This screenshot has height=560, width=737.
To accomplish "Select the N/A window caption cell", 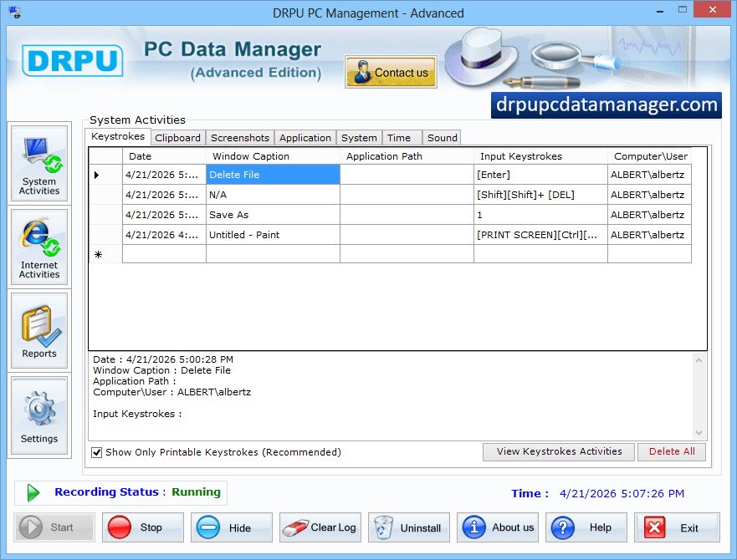I will click(x=273, y=195).
